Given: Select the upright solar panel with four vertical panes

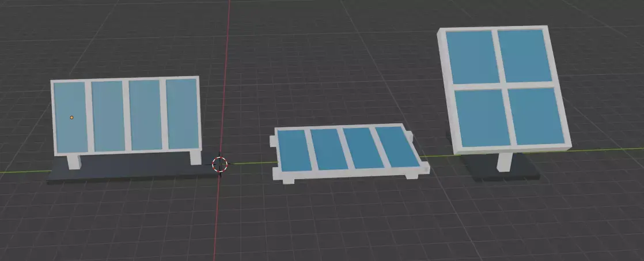Looking at the screenshot, I should tap(126, 115).
